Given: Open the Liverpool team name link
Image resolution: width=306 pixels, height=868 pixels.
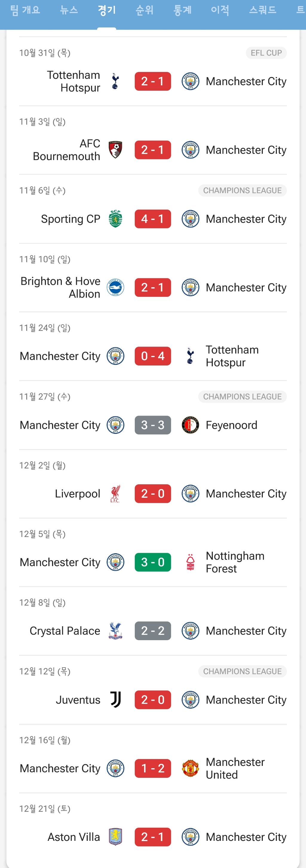Looking at the screenshot, I should point(78,494).
